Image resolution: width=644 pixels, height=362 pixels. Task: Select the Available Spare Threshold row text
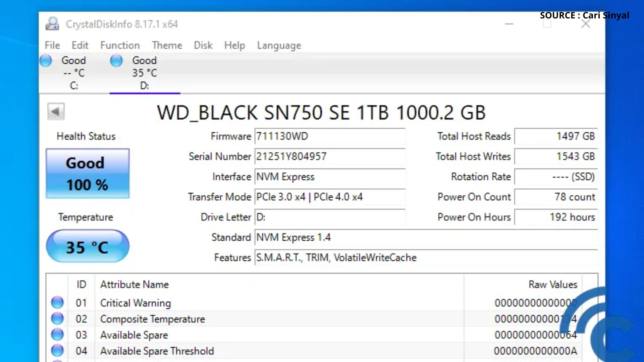[157, 351]
